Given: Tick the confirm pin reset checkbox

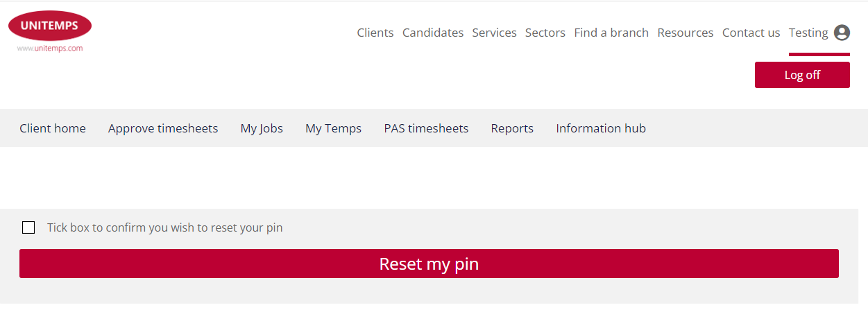Looking at the screenshot, I should click(x=28, y=227).
